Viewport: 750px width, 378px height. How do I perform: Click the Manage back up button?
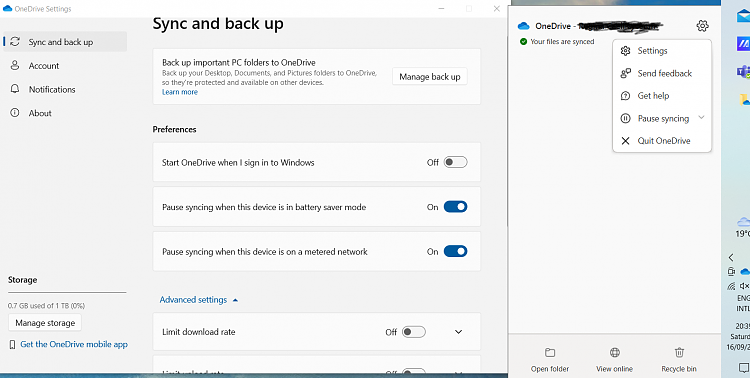(430, 77)
